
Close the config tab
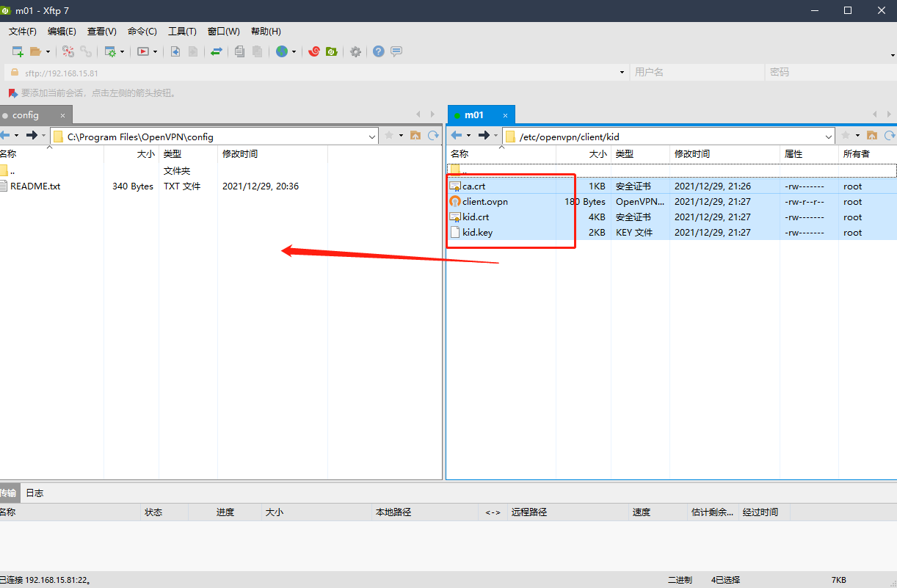click(x=62, y=115)
